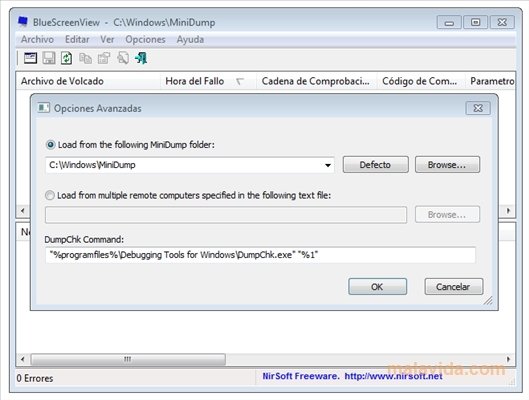
Task: Sort by Cadena de Comprobaci... column
Action: tap(316, 81)
